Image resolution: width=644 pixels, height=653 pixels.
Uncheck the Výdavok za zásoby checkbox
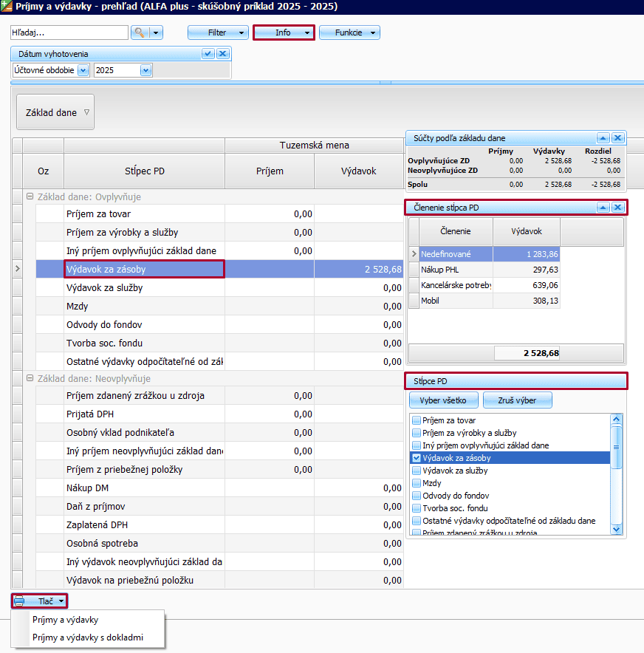(417, 458)
